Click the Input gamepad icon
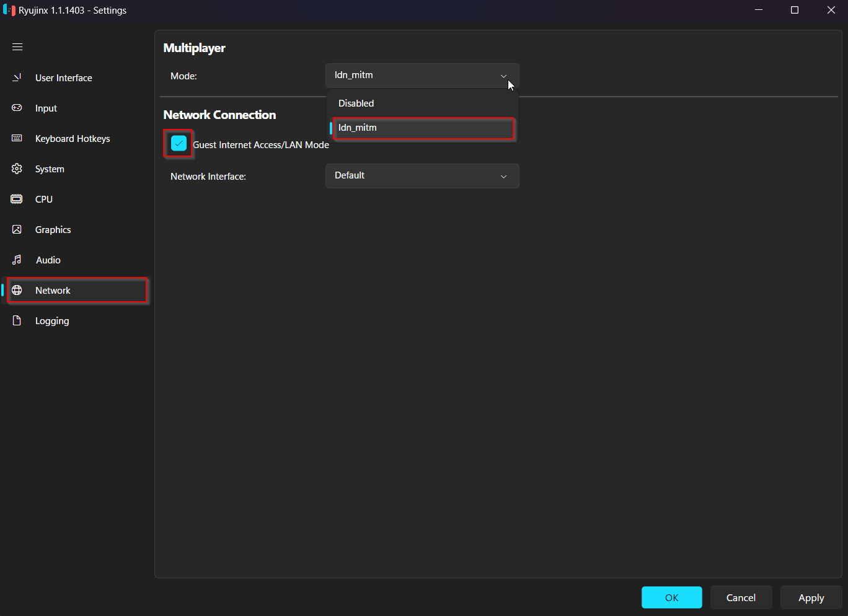Viewport: 848px width, 616px height. coord(17,108)
